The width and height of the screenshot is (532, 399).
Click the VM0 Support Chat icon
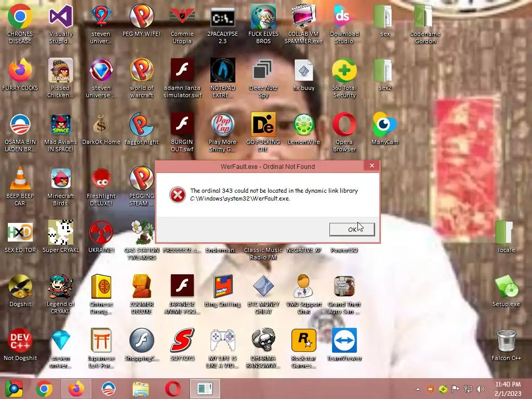tap(303, 295)
